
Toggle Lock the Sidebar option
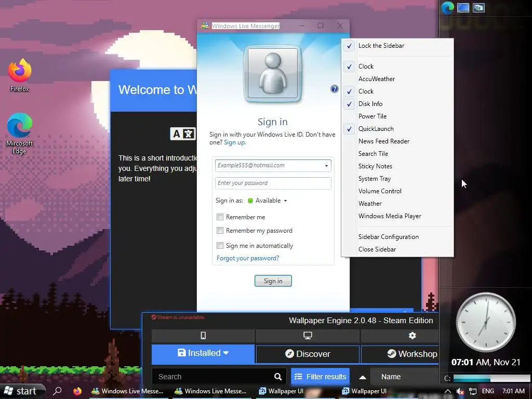pyautogui.click(x=397, y=46)
